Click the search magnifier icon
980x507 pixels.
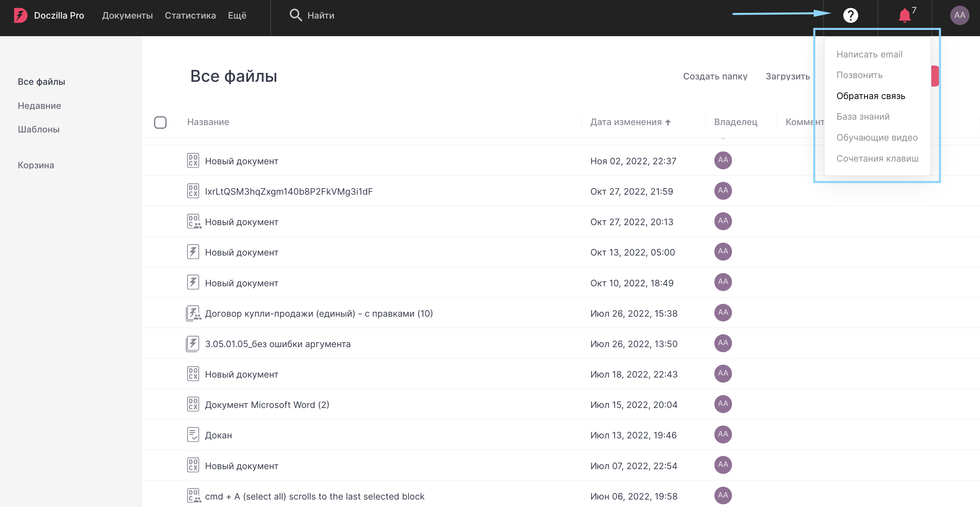click(x=296, y=15)
